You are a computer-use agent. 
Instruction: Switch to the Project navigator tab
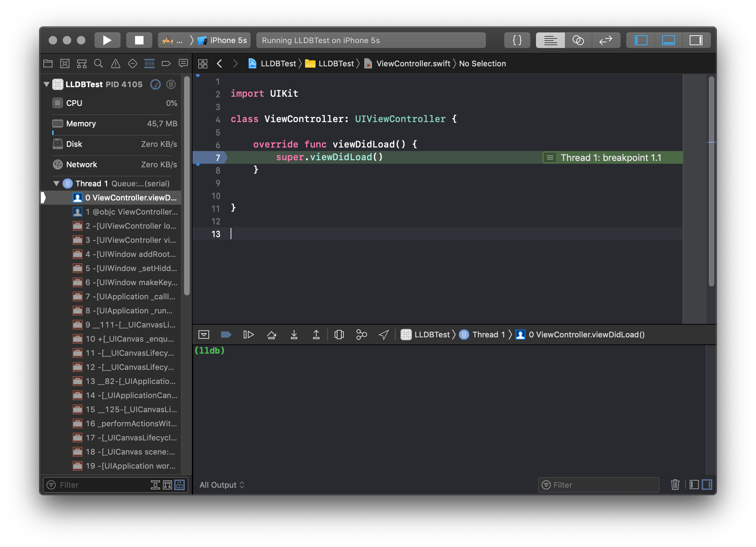(48, 64)
